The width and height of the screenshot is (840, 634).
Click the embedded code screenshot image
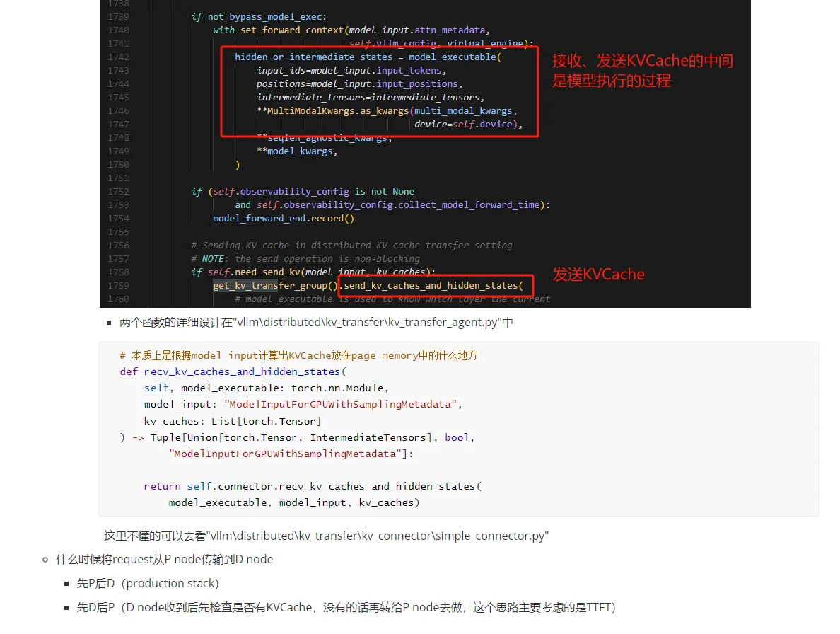coord(425,154)
